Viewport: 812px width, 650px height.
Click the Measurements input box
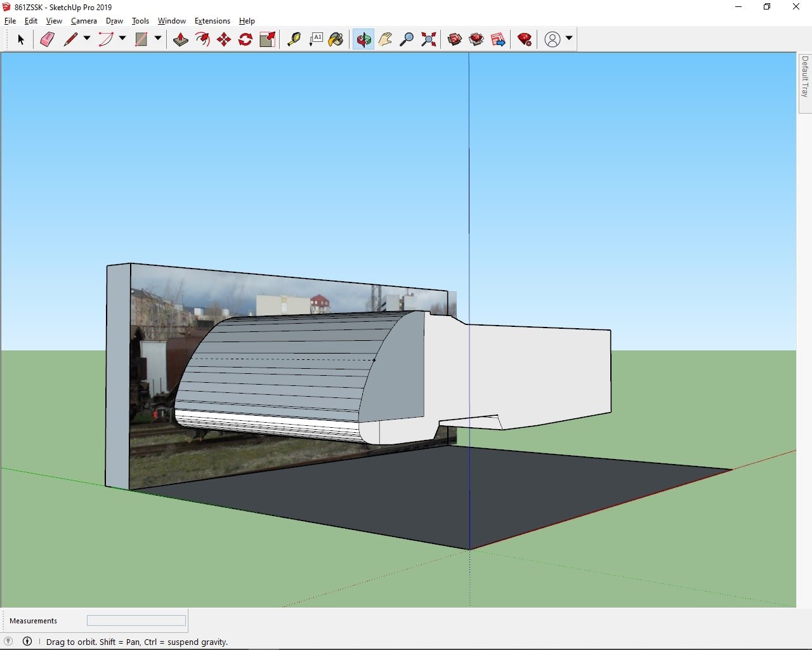(x=136, y=620)
